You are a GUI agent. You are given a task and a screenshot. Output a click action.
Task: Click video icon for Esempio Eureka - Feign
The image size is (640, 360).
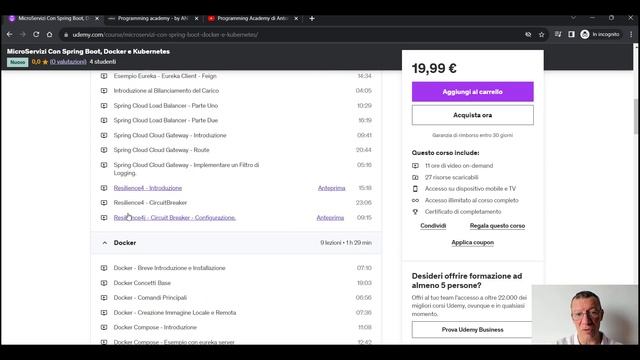(104, 76)
